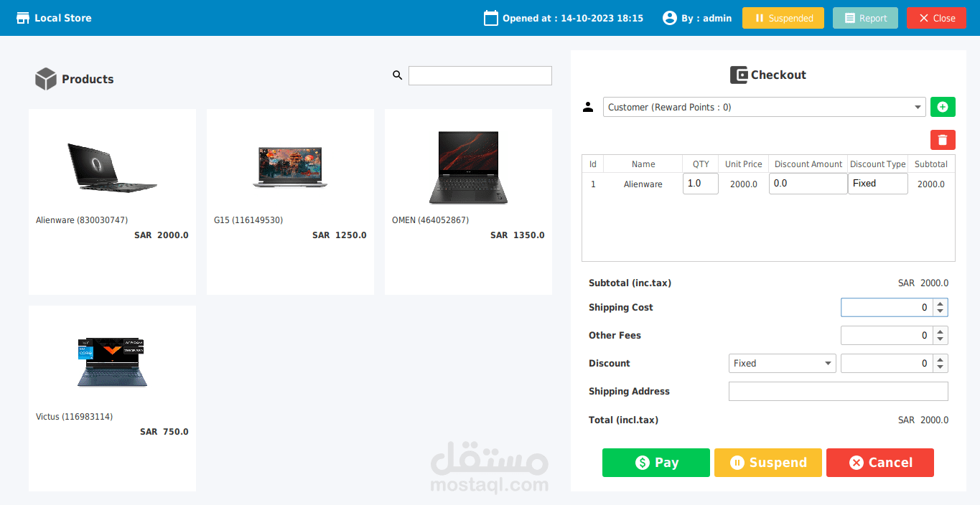Edit the Discount Amount field of the Alienware row
Image resolution: width=980 pixels, height=505 pixels.
coord(808,184)
